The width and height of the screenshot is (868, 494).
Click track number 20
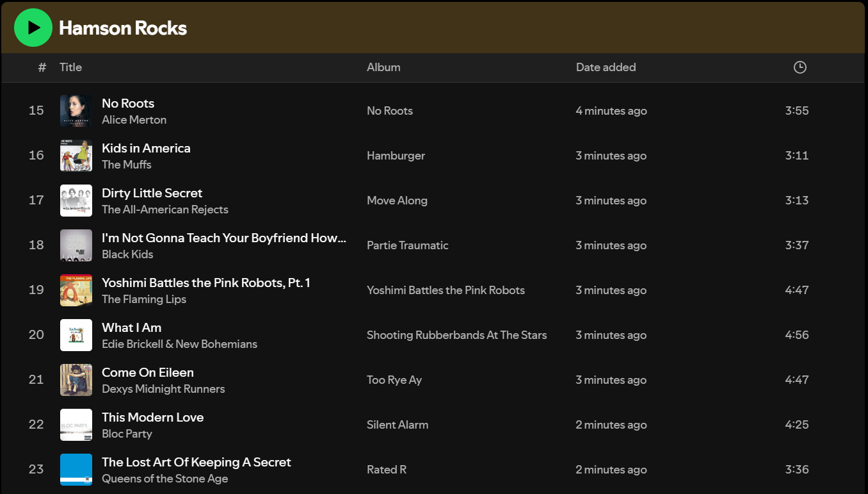[36, 335]
